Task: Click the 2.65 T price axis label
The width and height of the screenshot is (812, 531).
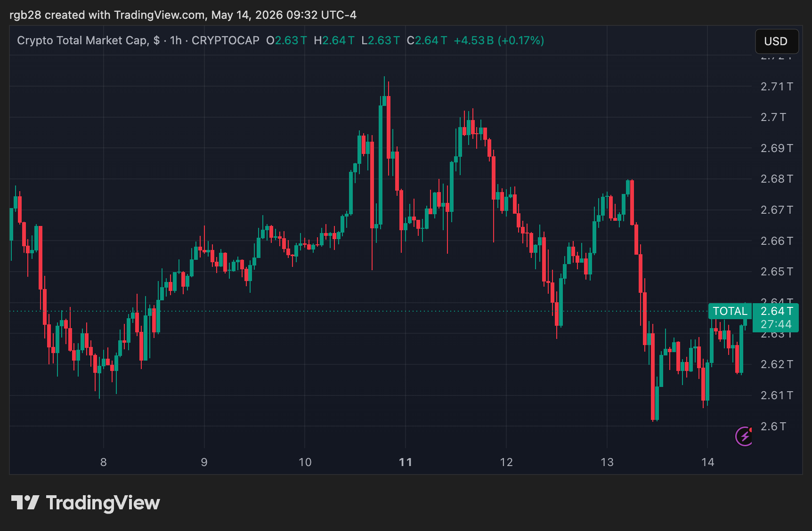Action: click(x=777, y=272)
